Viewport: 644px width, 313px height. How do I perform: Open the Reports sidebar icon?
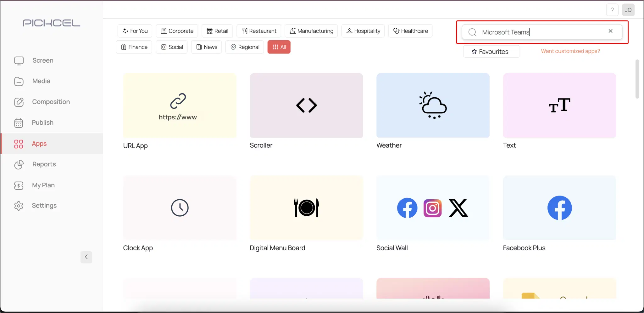[x=19, y=164]
